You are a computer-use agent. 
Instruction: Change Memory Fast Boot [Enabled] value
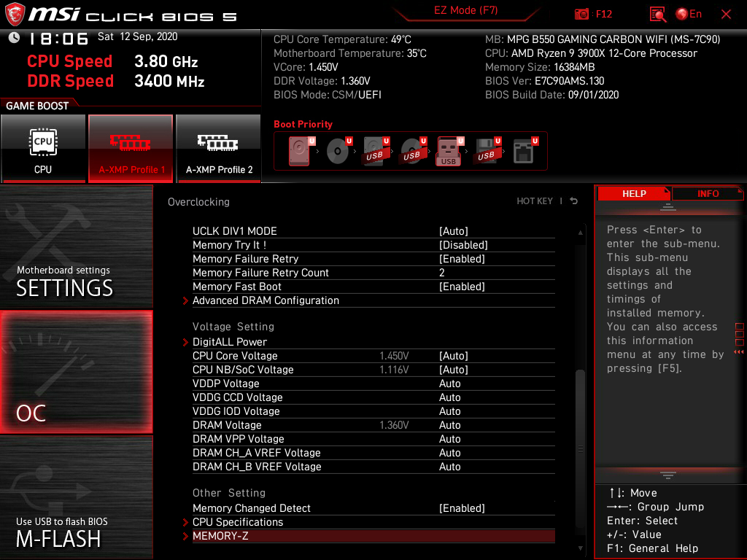pyautogui.click(x=462, y=286)
